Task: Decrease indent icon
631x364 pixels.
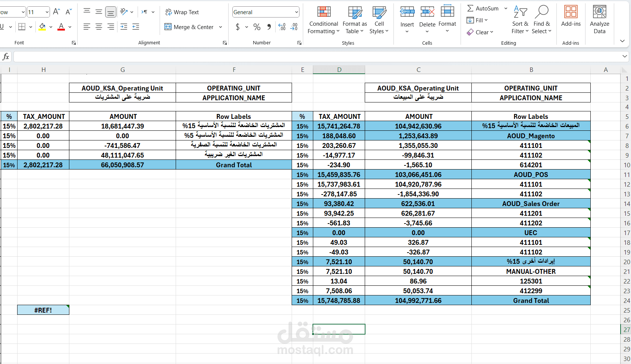Action: (124, 27)
